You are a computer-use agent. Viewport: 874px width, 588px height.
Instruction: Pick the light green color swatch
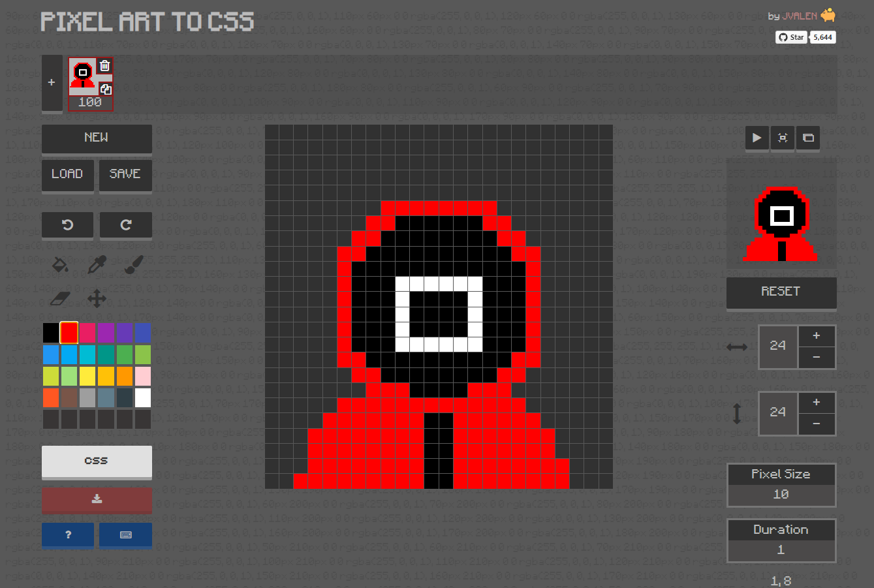point(143,354)
